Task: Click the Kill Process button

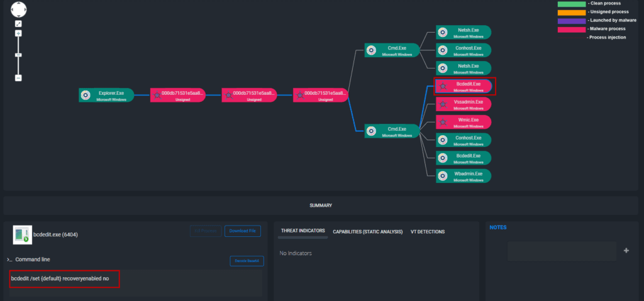Action: coord(206,231)
